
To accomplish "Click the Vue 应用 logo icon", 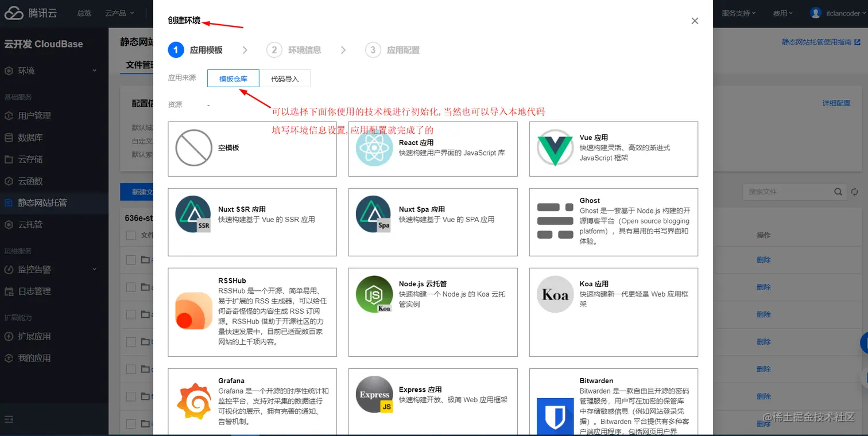I will click(555, 148).
